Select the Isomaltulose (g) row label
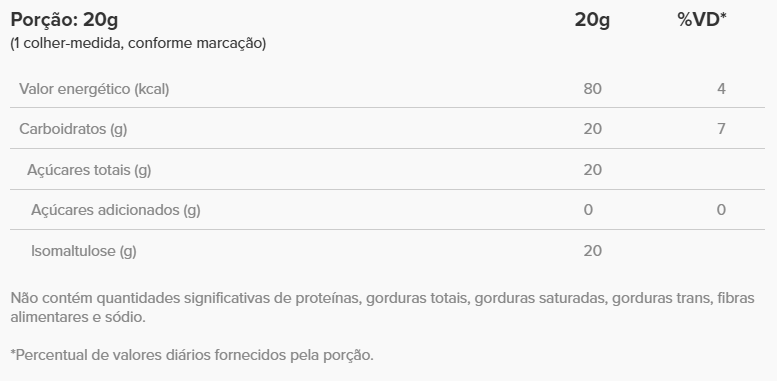The width and height of the screenshot is (777, 381). point(84,251)
